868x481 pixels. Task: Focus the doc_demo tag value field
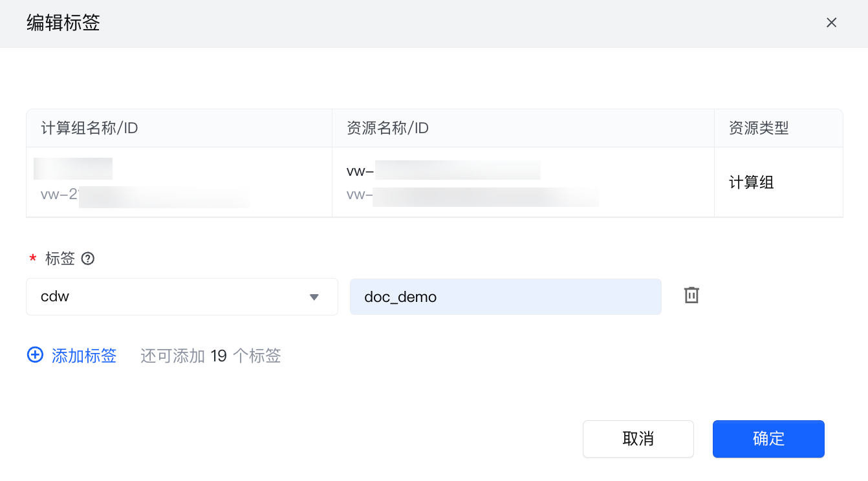point(505,297)
